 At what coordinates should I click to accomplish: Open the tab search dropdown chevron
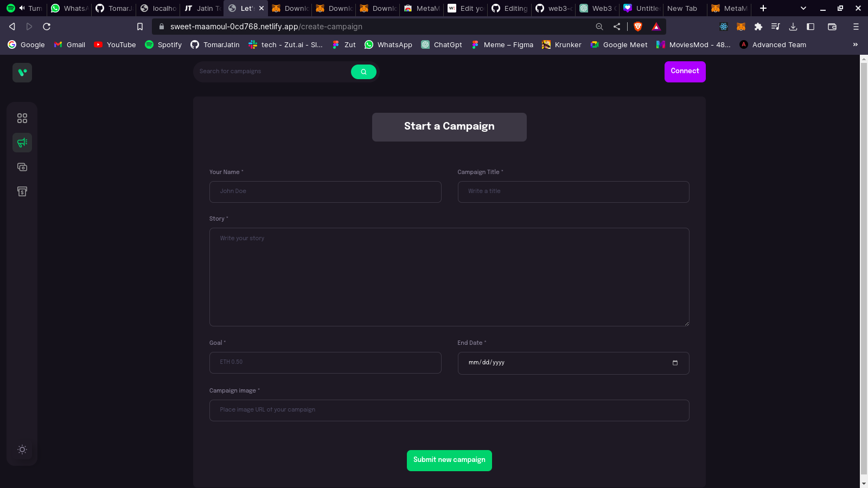(802, 8)
